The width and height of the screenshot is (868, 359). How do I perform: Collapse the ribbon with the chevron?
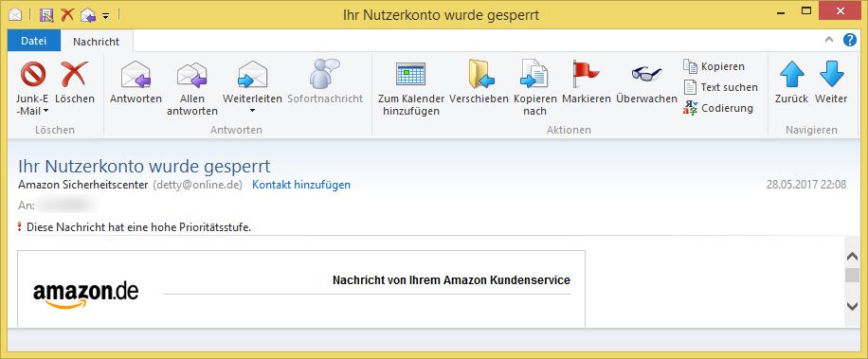click(x=829, y=40)
